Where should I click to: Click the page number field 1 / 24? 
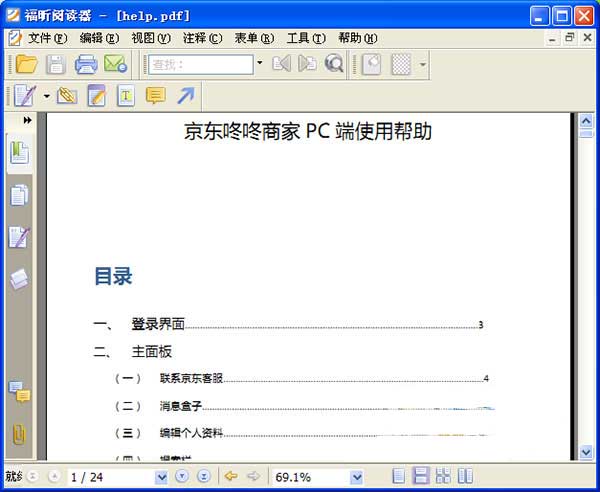[x=111, y=477]
